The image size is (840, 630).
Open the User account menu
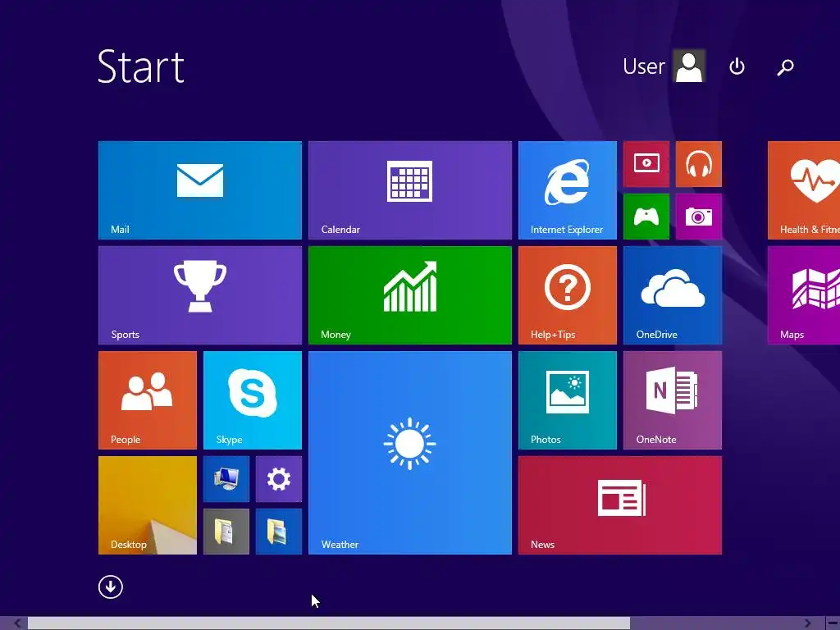[x=663, y=66]
